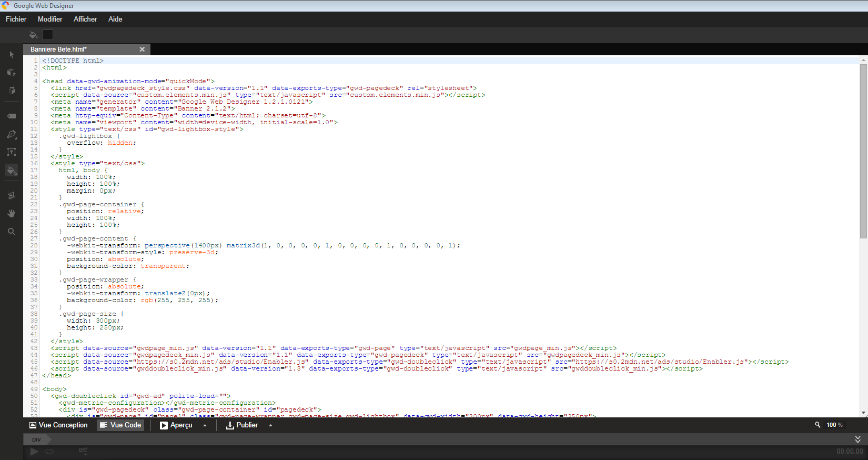Open the Aide menu
The width and height of the screenshot is (868, 460).
115,19
